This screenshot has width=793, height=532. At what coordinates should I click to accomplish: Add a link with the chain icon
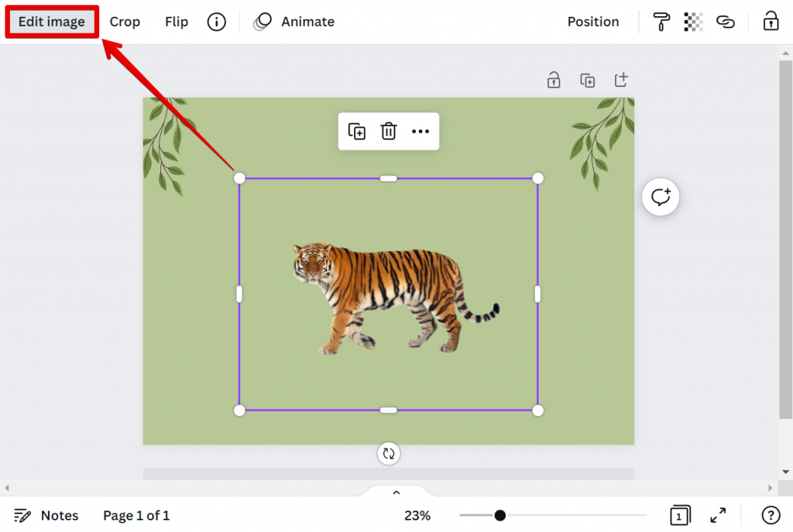[726, 22]
